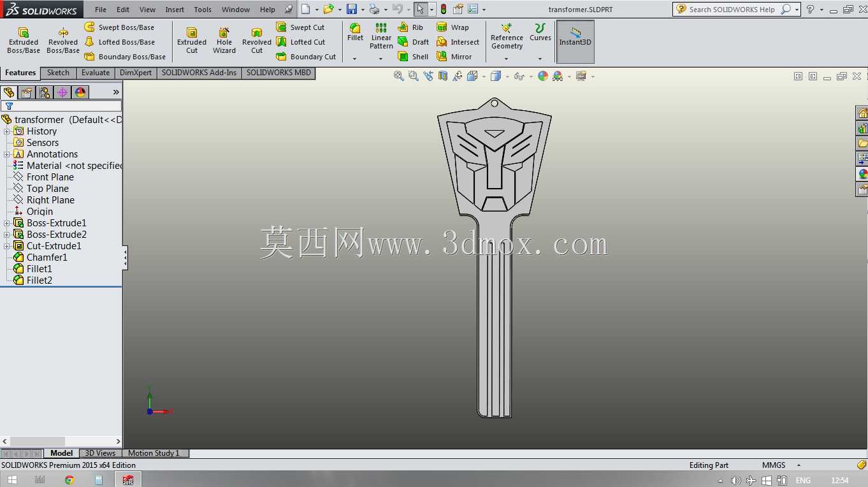
Task: Open Curves dropdown arrow
Action: pos(540,59)
